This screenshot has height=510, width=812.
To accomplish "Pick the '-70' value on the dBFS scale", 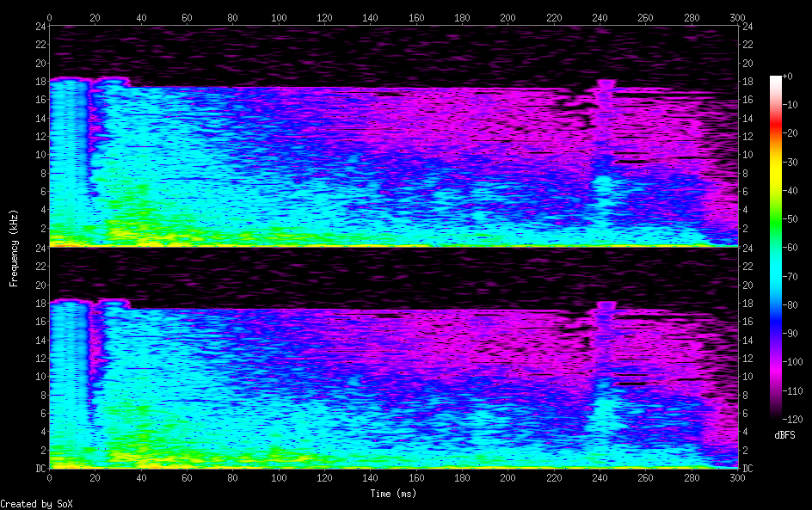I will tap(790, 276).
